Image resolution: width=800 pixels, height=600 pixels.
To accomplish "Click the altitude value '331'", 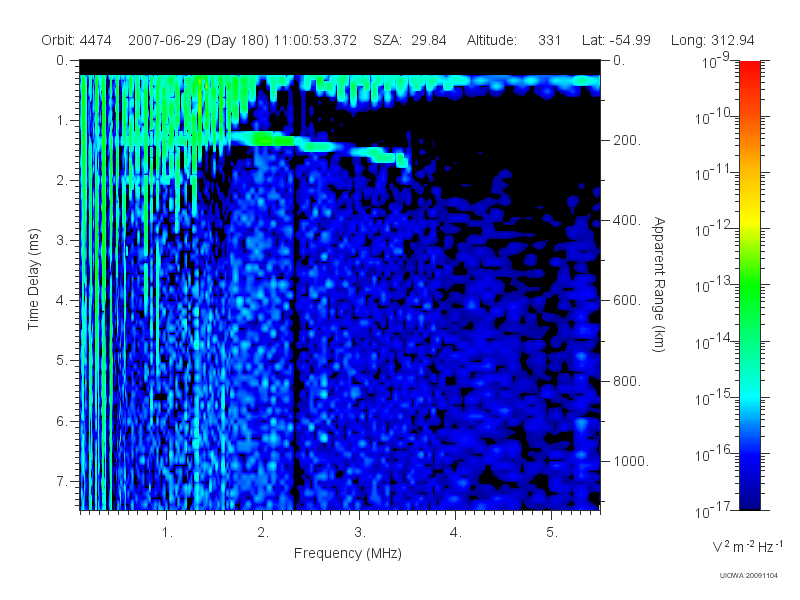I will coord(549,40).
